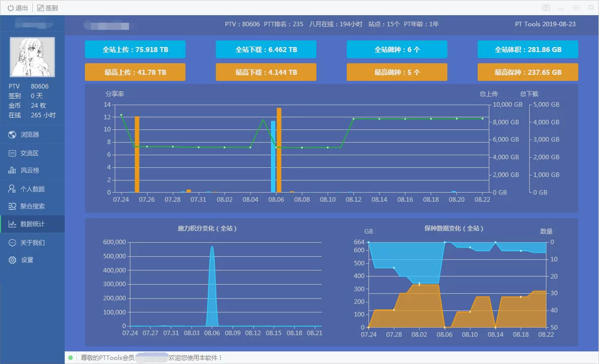Open 设置 gear icon

pos(13,260)
